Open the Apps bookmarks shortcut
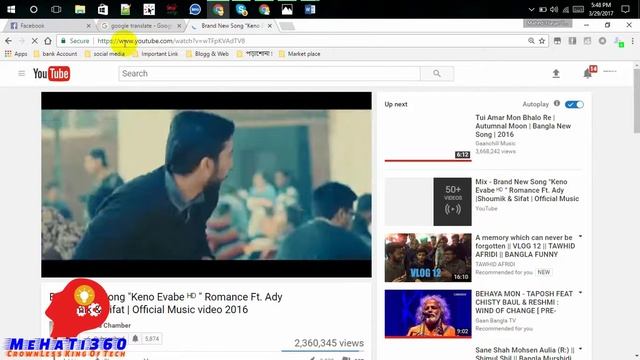This screenshot has height=360, width=640. (x=16, y=53)
